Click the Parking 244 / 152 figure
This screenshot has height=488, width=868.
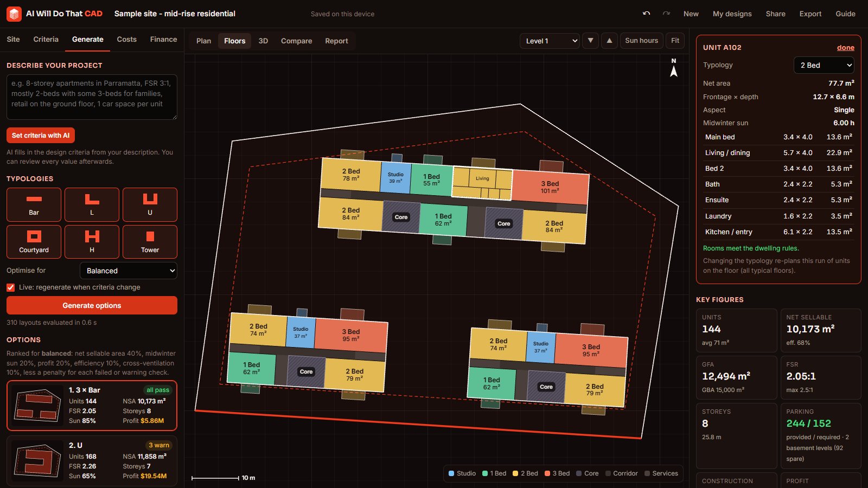point(821,435)
